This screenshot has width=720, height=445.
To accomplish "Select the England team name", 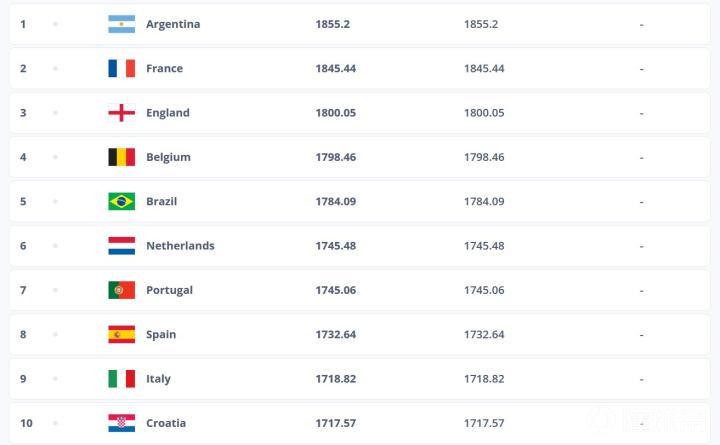I will coord(167,113).
